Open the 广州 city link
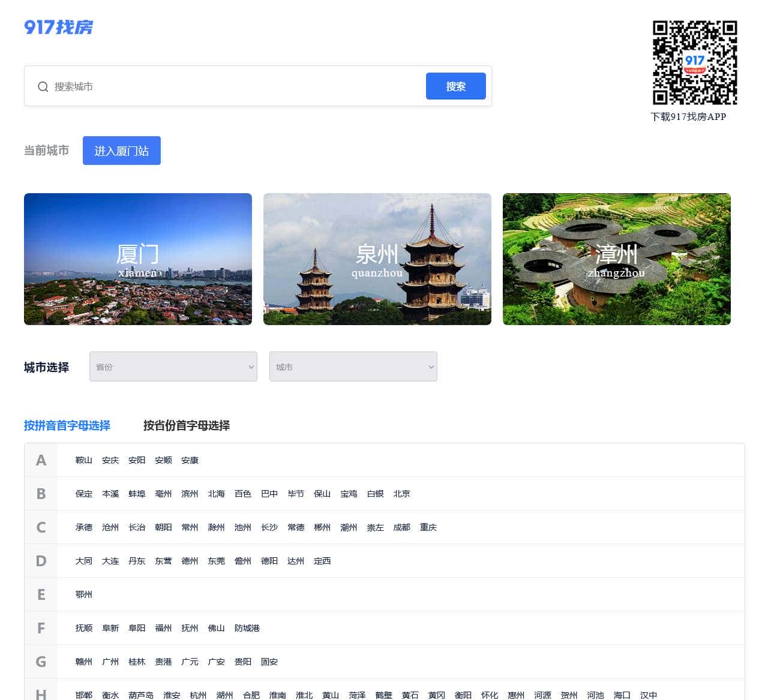This screenshot has height=700, width=768. [110, 662]
